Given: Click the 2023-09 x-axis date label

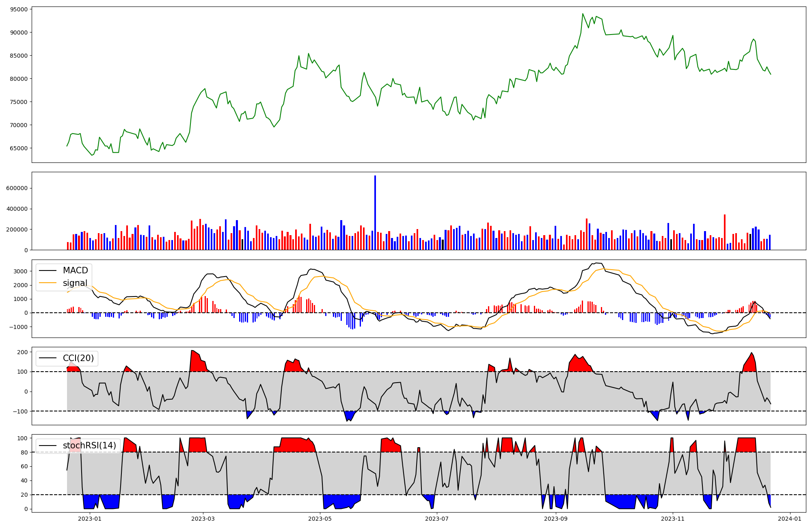Looking at the screenshot, I should pos(555,518).
